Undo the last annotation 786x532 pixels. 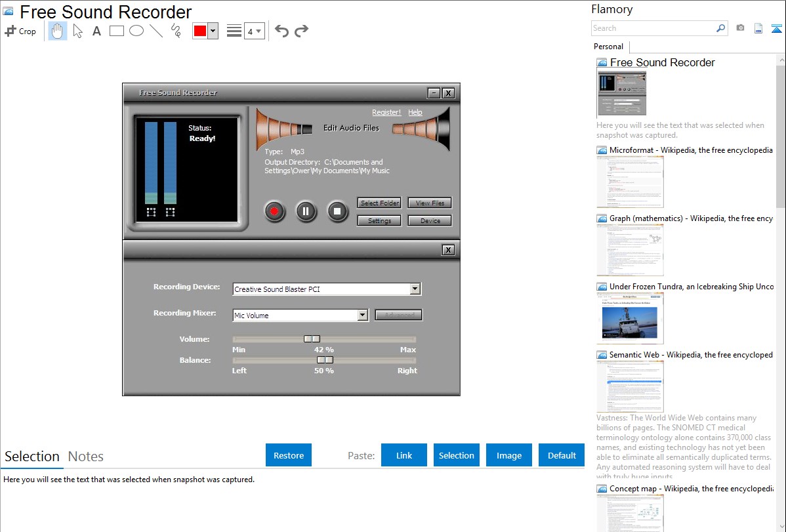click(281, 31)
